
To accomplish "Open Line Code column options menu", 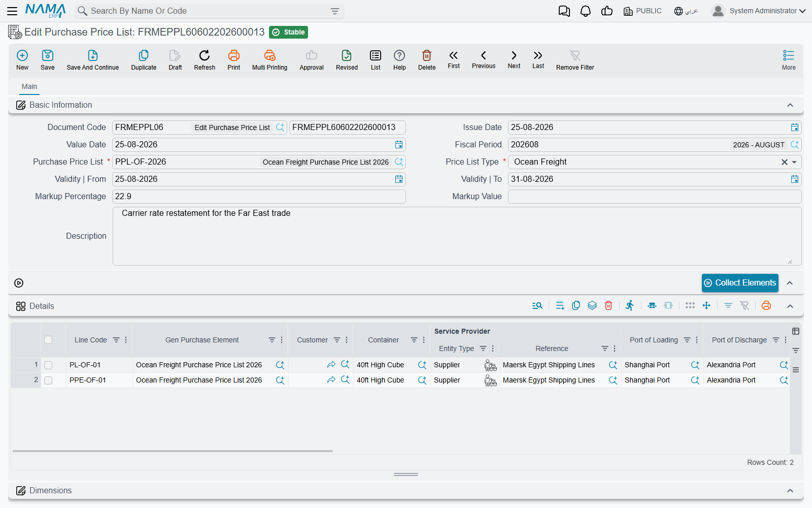I will click(126, 340).
